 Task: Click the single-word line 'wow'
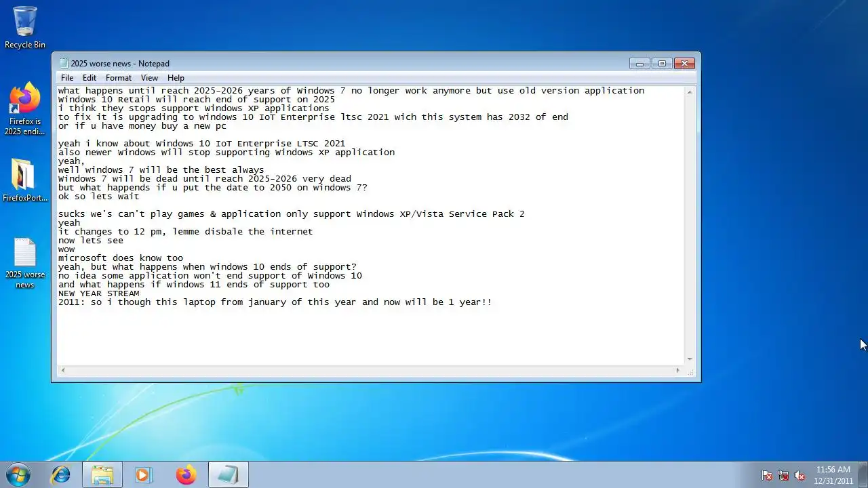[66, 249]
